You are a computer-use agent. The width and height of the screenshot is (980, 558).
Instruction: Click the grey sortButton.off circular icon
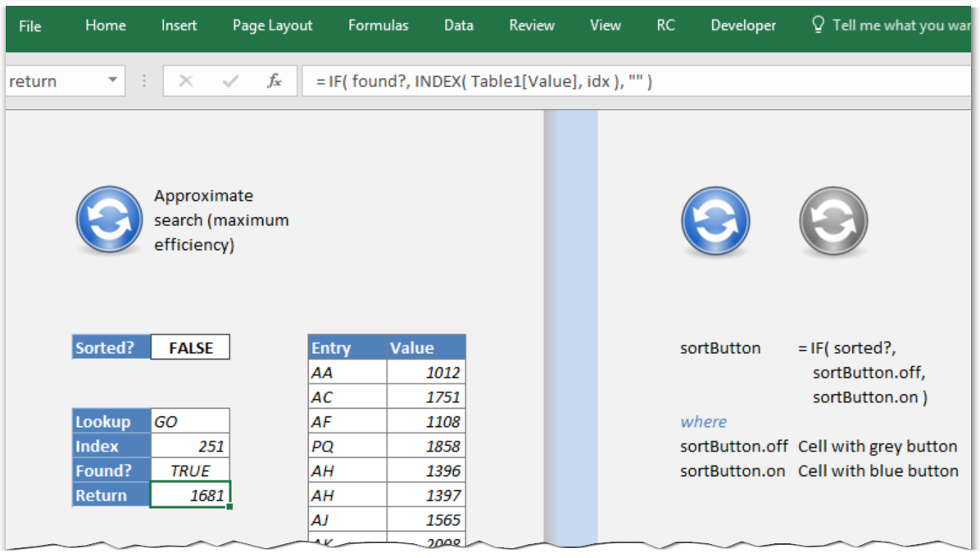[x=833, y=221]
